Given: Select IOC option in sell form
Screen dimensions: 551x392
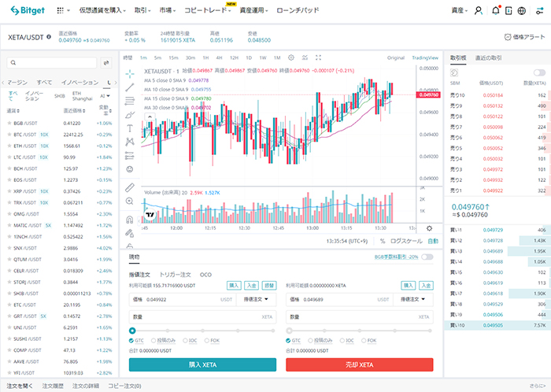Looking at the screenshot, I should [x=346, y=340].
